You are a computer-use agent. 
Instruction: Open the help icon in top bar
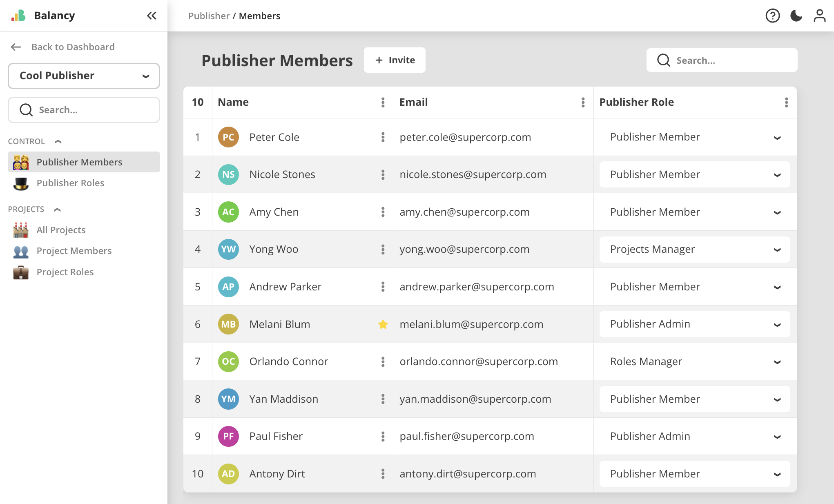point(772,16)
